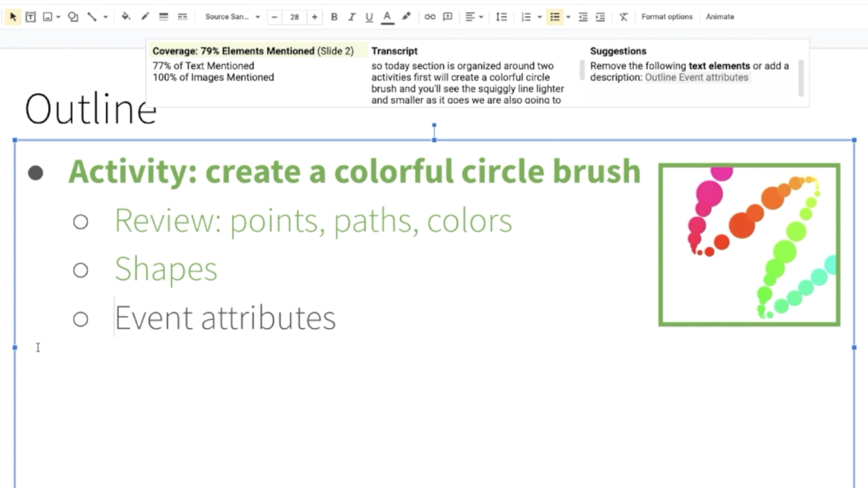Select the italic formatting icon
This screenshot has height=488, width=868.
coord(352,17)
